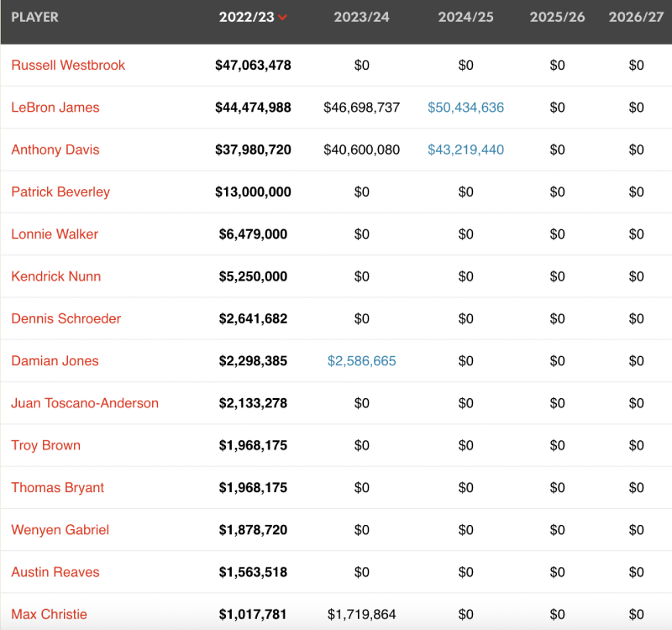
Task: Click Anthony Davis' $43,219,440 2024/25 salary
Action: [465, 150]
